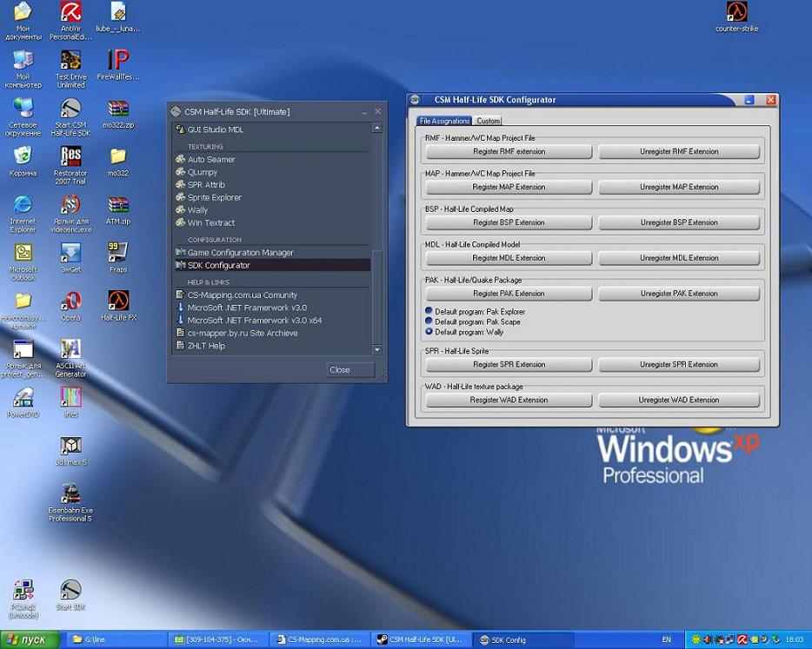Switch to SDK Config taskbar button
812x649 pixels.
(524, 639)
